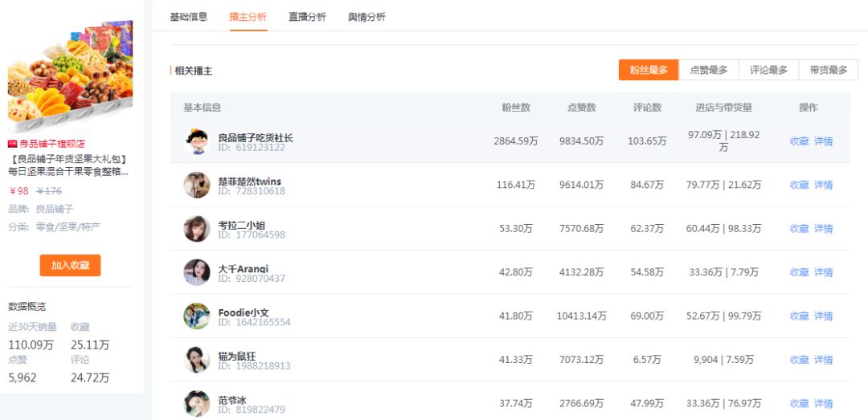The height and width of the screenshot is (420, 868).
Task: Click the 评论 stat 24.72万
Action: click(x=90, y=378)
